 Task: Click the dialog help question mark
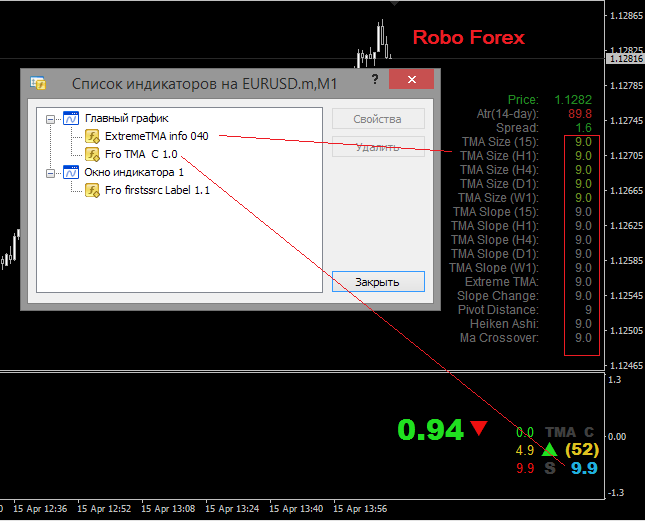tap(375, 79)
